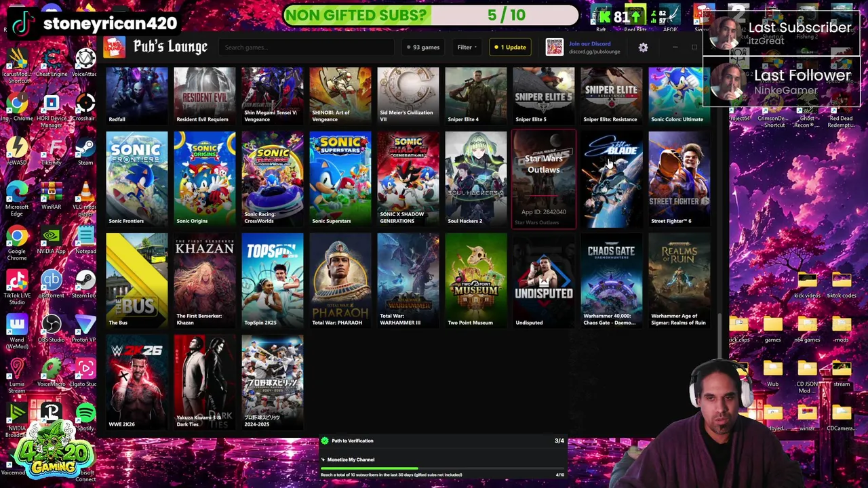The image size is (868, 488).
Task: Open Sniper Elite 4 tile
Action: tap(475, 95)
